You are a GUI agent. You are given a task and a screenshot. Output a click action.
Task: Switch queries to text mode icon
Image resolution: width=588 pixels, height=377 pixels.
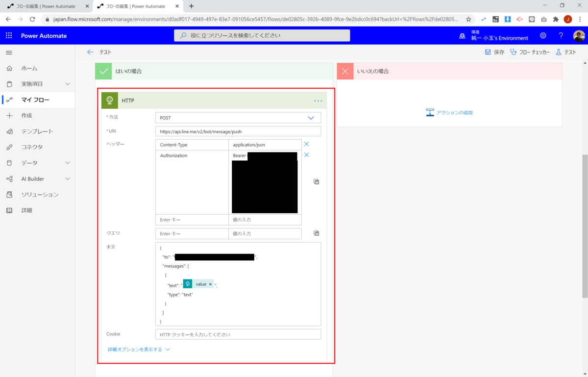click(317, 233)
